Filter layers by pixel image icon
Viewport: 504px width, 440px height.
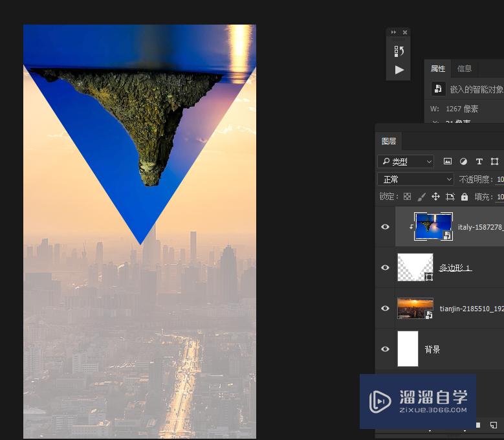tap(448, 161)
